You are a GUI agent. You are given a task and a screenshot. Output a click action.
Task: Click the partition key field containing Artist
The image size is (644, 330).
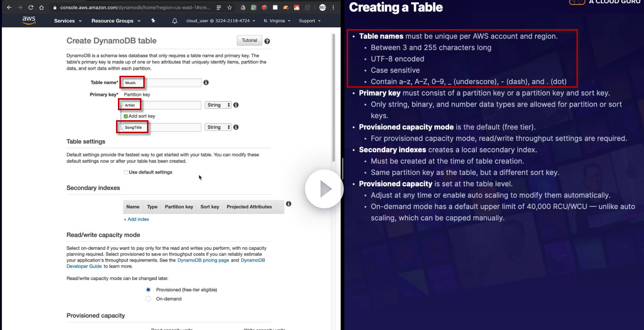coord(162,105)
